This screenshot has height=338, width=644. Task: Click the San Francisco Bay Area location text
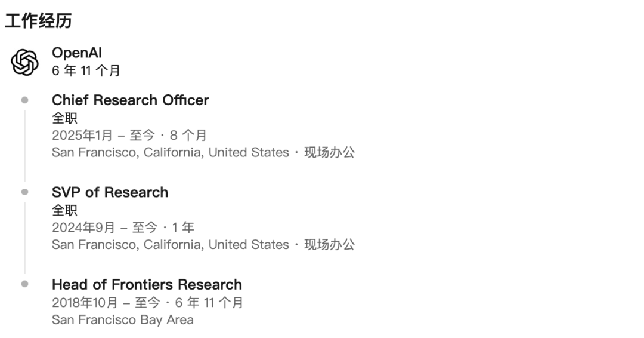[x=122, y=320]
